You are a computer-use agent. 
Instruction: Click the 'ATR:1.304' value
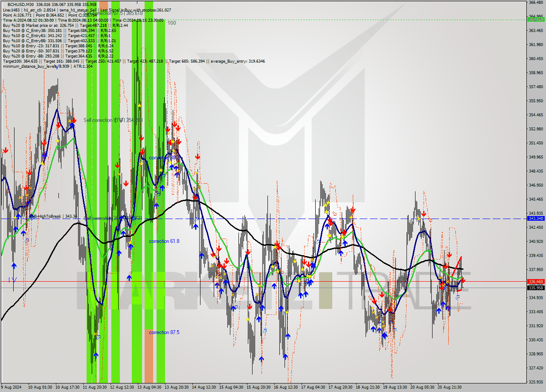[x=83, y=66]
